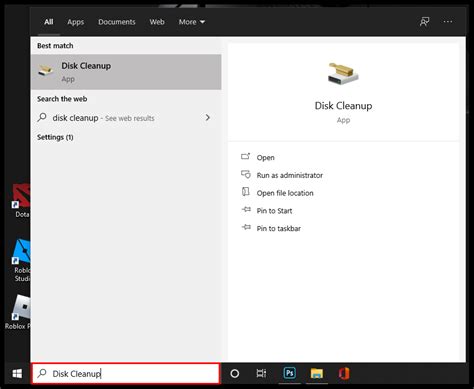Viewport: 474px width, 389px height.
Task: Switch to the Apps search tab
Action: 76,22
